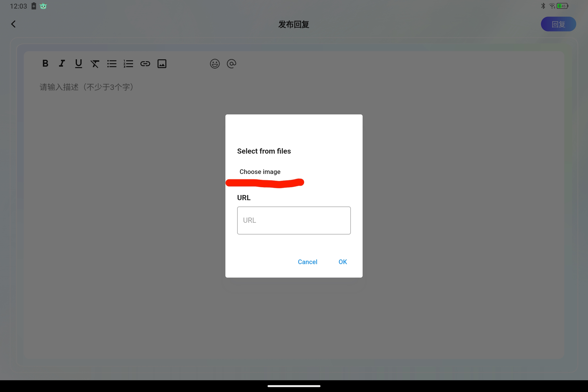Click the Underline formatting icon

[x=78, y=63]
